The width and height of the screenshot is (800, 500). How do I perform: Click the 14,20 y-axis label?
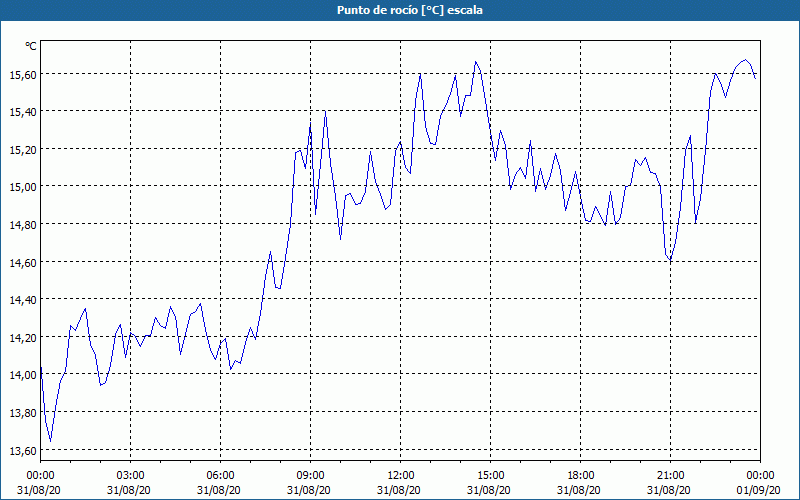click(23, 337)
